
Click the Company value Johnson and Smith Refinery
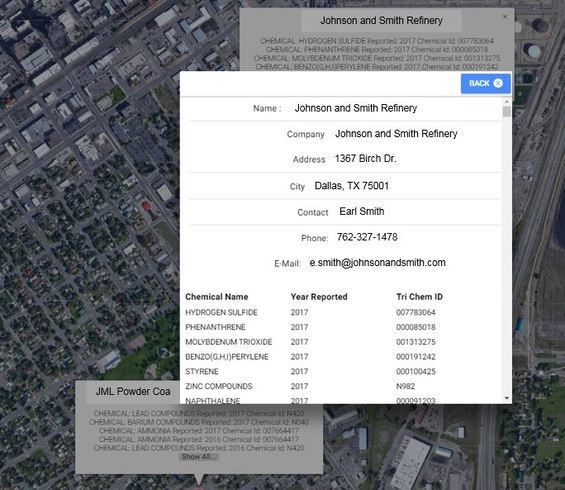396,134
